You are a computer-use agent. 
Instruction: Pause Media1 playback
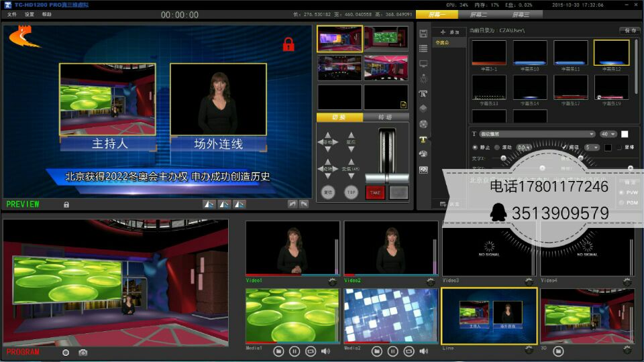coord(294,351)
